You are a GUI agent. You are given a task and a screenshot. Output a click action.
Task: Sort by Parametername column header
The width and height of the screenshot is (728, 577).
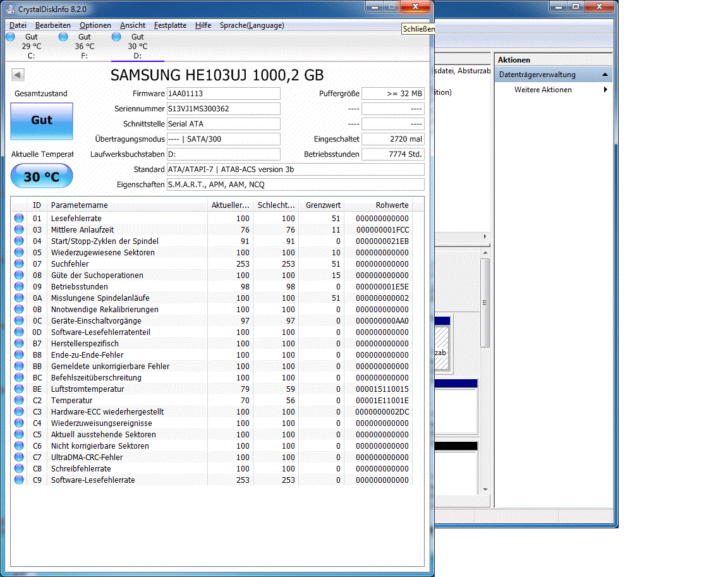pyautogui.click(x=127, y=205)
